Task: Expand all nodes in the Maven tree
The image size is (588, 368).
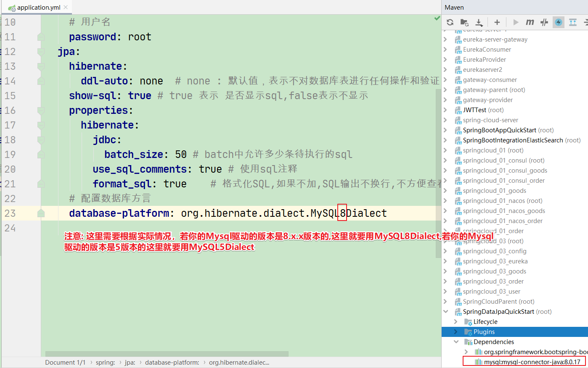Action: (x=572, y=22)
